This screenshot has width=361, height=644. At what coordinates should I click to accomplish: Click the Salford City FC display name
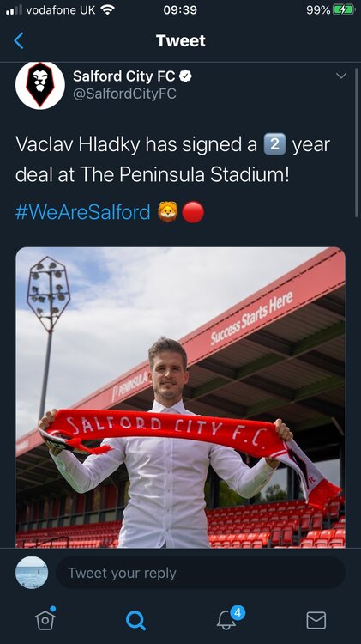[123, 76]
